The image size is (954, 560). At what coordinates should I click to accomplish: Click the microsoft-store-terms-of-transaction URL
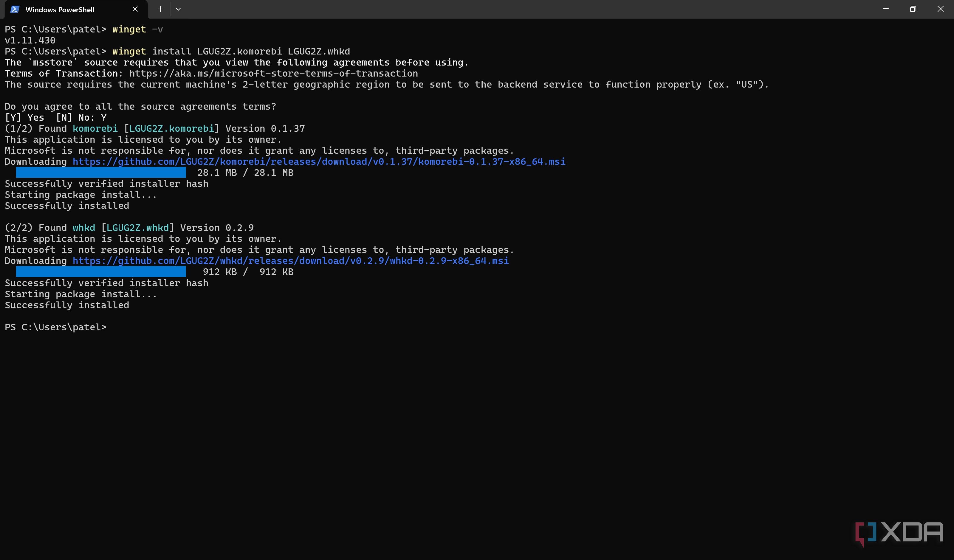pos(273,73)
